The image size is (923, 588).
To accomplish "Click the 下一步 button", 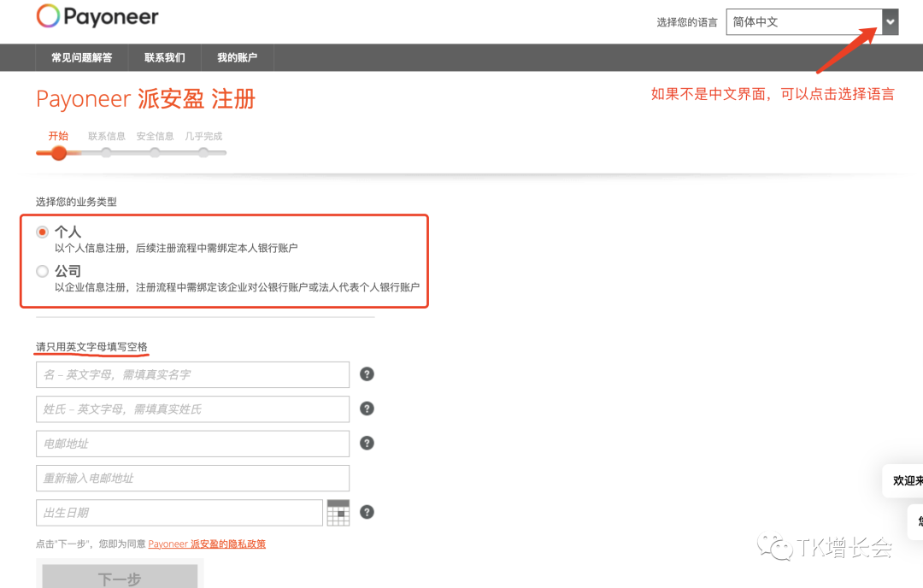I will pos(120,578).
